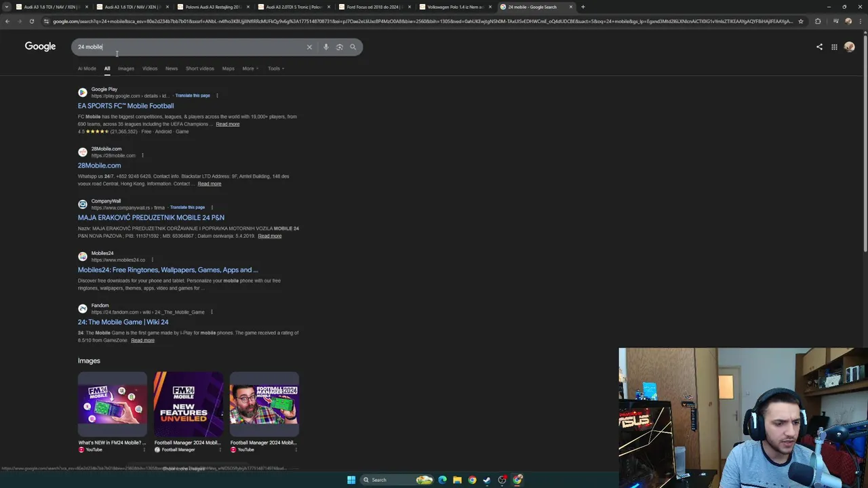Open 24: The Mobile Game Wiki link
The width and height of the screenshot is (868, 488).
point(123,322)
